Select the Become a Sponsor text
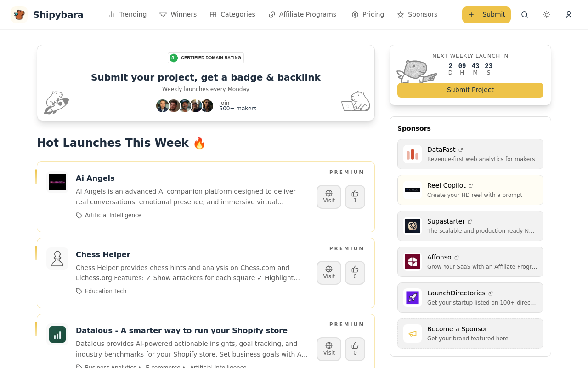The image size is (588, 368). (x=457, y=329)
